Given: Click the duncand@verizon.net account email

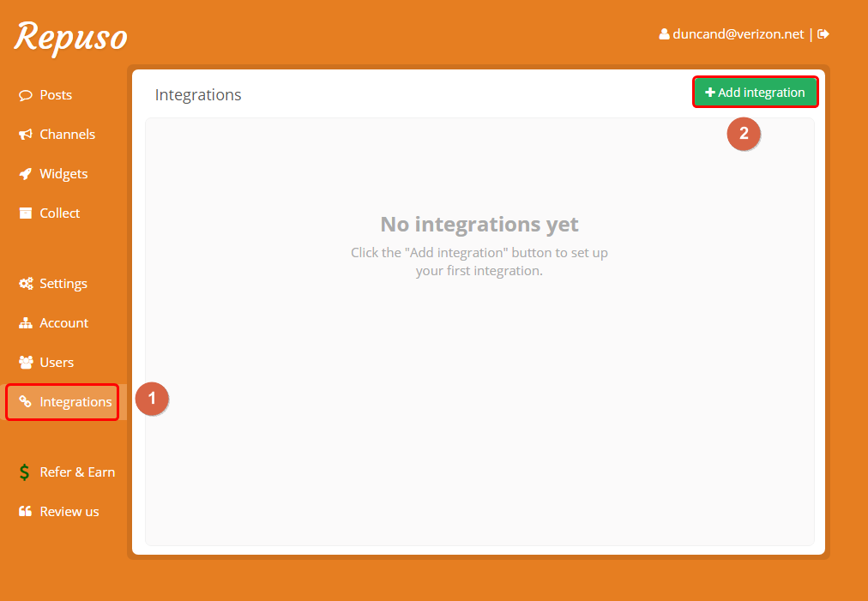Looking at the screenshot, I should pos(738,34).
